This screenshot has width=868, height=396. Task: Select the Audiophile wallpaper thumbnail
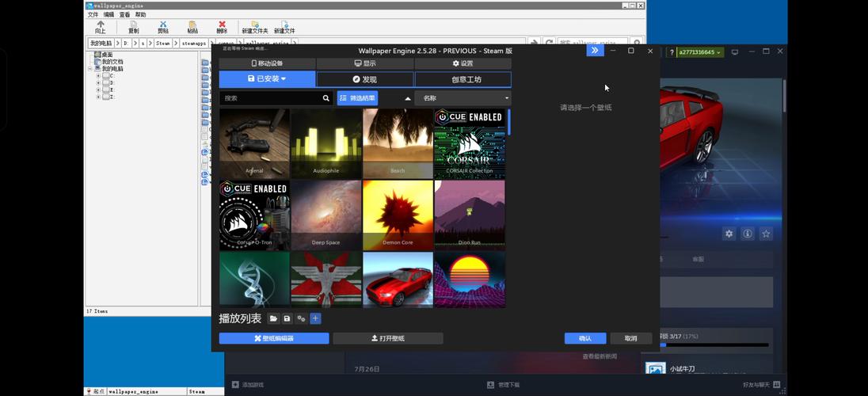pyautogui.click(x=326, y=143)
